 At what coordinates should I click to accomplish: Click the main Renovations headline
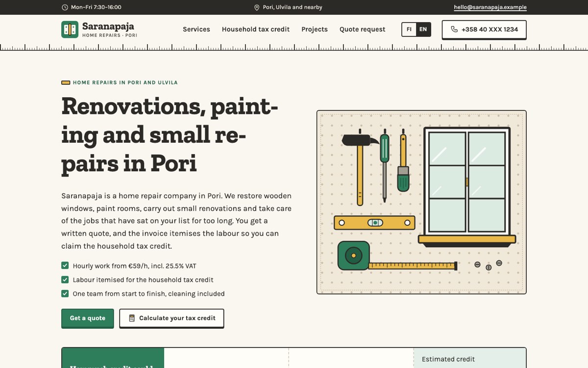point(170,134)
